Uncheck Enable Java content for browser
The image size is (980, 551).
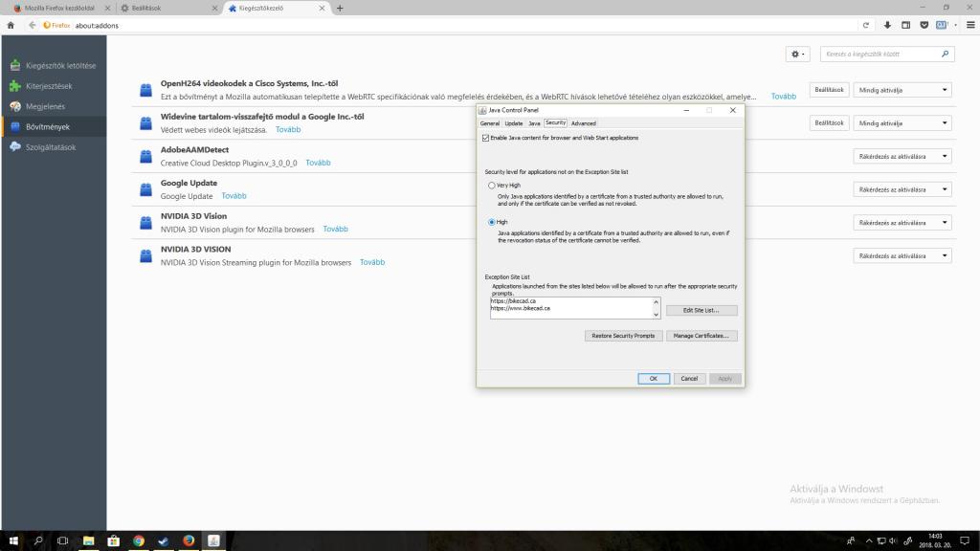pyautogui.click(x=485, y=138)
